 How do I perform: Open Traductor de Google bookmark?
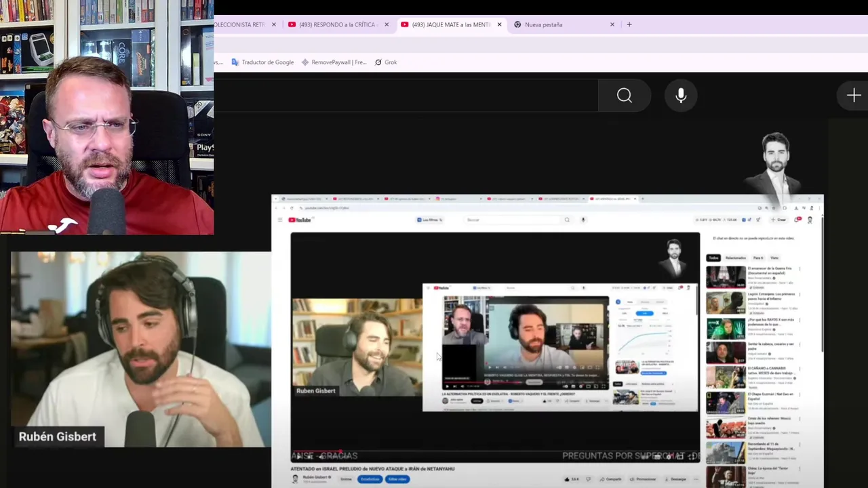262,62
